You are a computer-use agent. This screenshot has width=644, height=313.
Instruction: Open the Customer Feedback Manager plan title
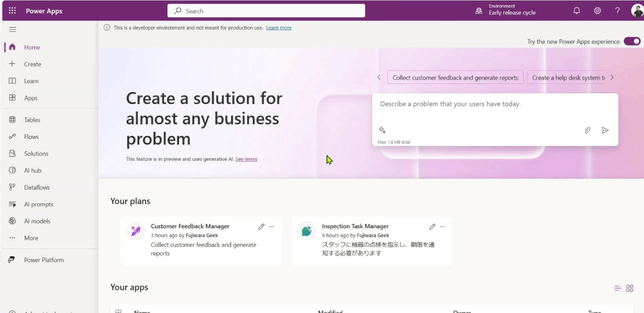[x=190, y=226]
